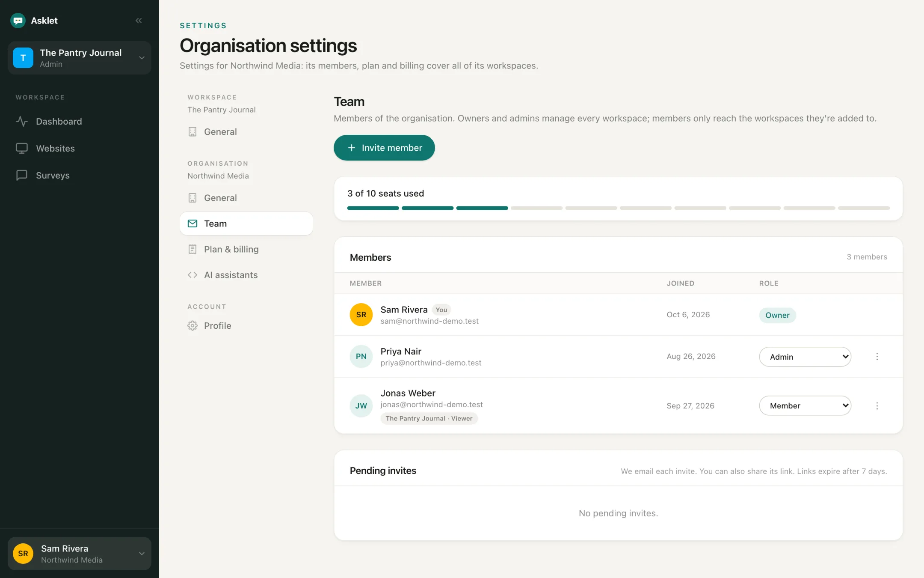The width and height of the screenshot is (924, 578).
Task: Click the Profile gear icon
Action: coord(192,325)
